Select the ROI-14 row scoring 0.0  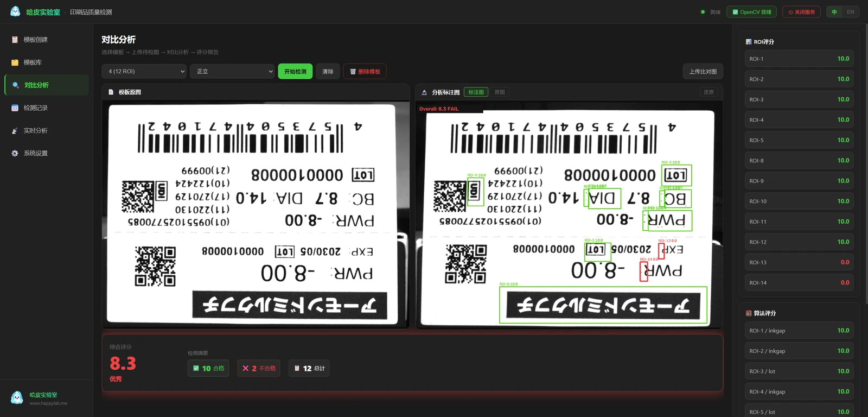(799, 283)
